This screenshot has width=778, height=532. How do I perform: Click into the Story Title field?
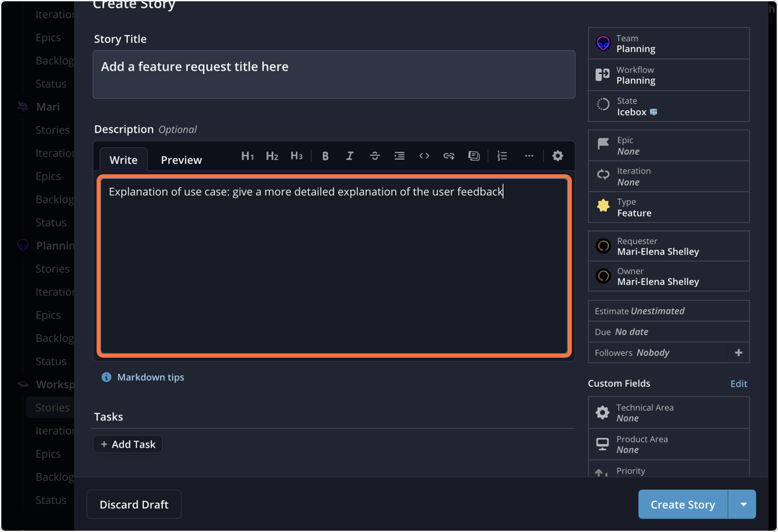click(x=334, y=75)
